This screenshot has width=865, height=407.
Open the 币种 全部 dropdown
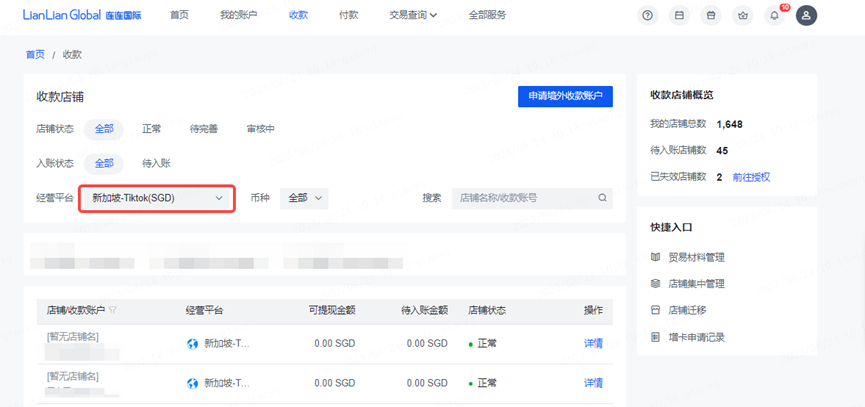(x=304, y=198)
